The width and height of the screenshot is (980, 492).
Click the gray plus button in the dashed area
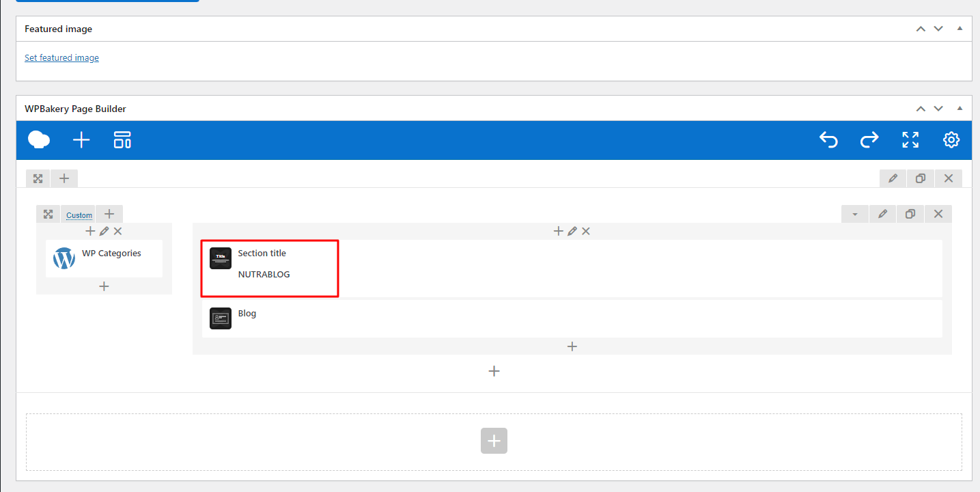pos(494,440)
